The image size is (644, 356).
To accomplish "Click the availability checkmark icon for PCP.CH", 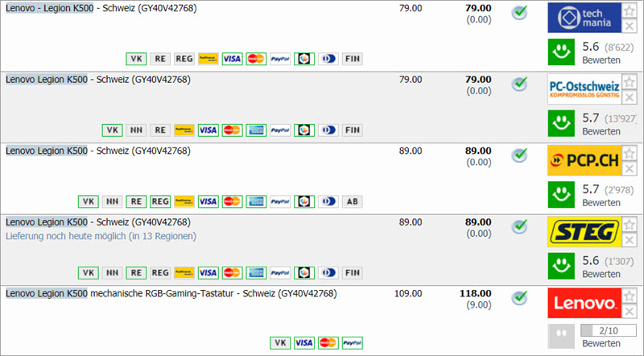I will coord(520,154).
